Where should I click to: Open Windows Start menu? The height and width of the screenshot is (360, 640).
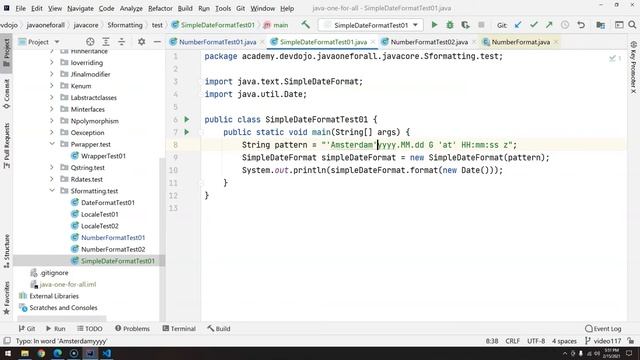pos(8,353)
